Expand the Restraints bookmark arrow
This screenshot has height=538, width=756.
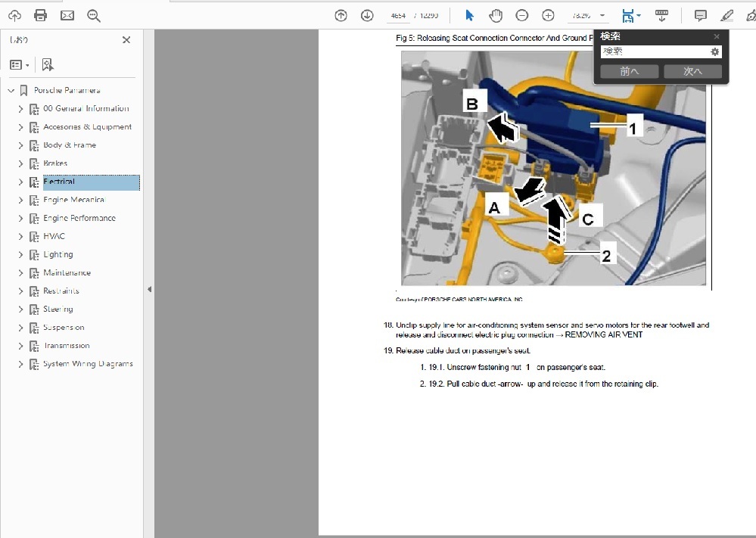pyautogui.click(x=20, y=291)
